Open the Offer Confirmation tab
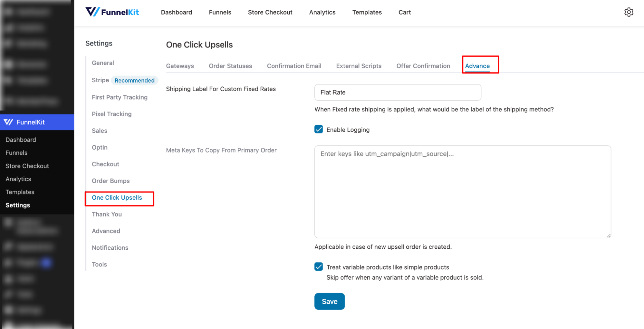Viewport: 644px width, 329px height. pos(423,66)
